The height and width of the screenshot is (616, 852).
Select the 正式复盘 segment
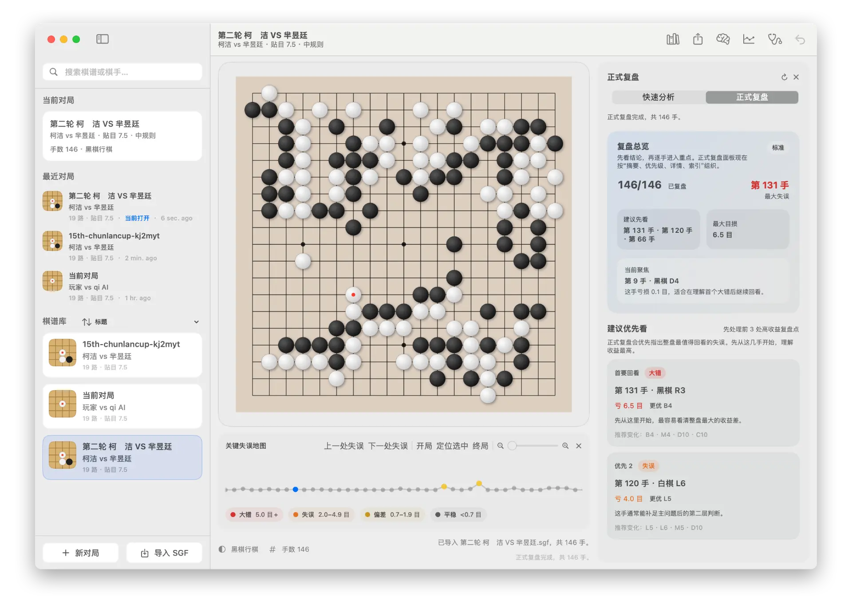coord(752,97)
